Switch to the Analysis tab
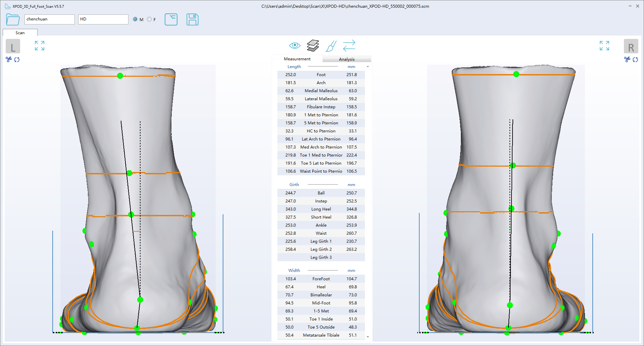The width and height of the screenshot is (644, 346). (x=346, y=59)
